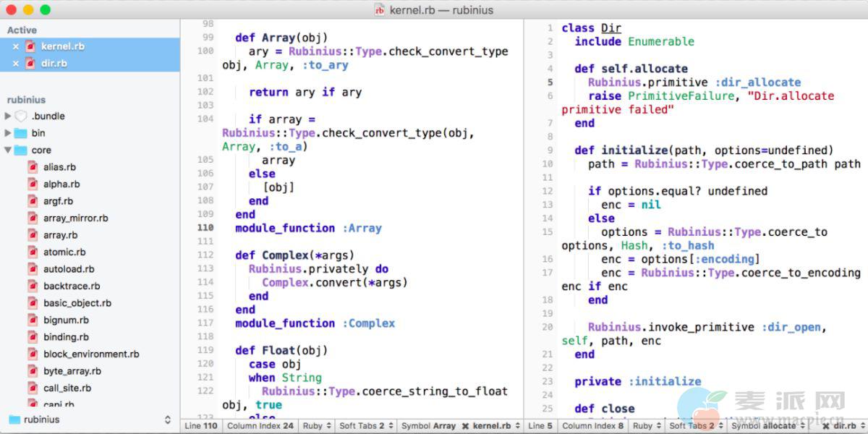Click the x icon beside kernel.rb in status bar
Image resolution: width=868 pixels, height=434 pixels.
coord(465,426)
